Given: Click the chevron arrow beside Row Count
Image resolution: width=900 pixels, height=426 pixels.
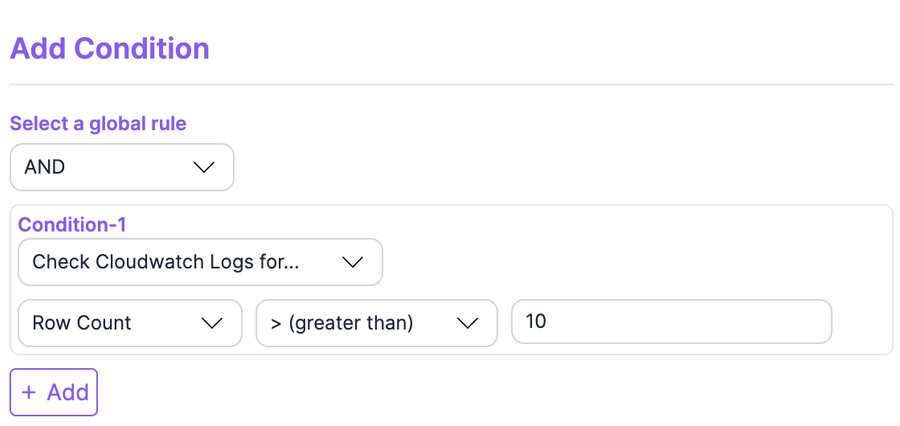Looking at the screenshot, I should (211, 323).
